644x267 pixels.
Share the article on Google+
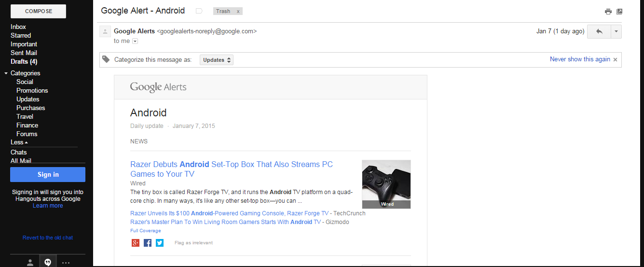135,243
